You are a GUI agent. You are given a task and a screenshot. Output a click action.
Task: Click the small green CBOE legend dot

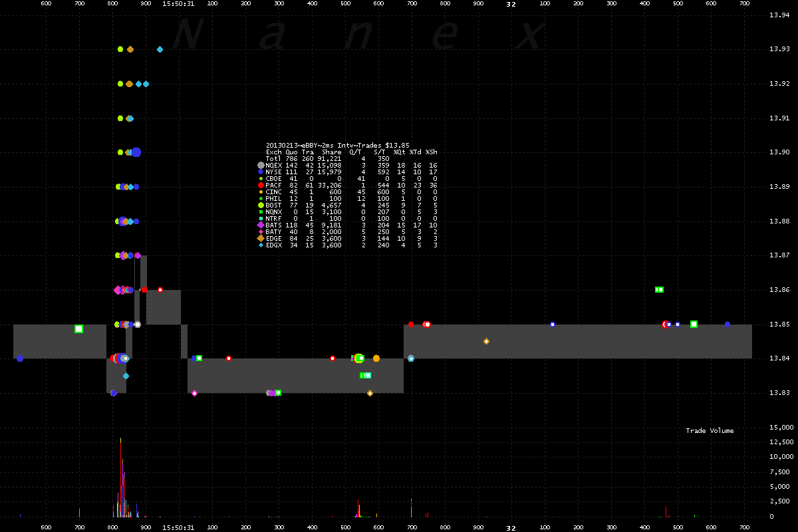tap(261, 178)
